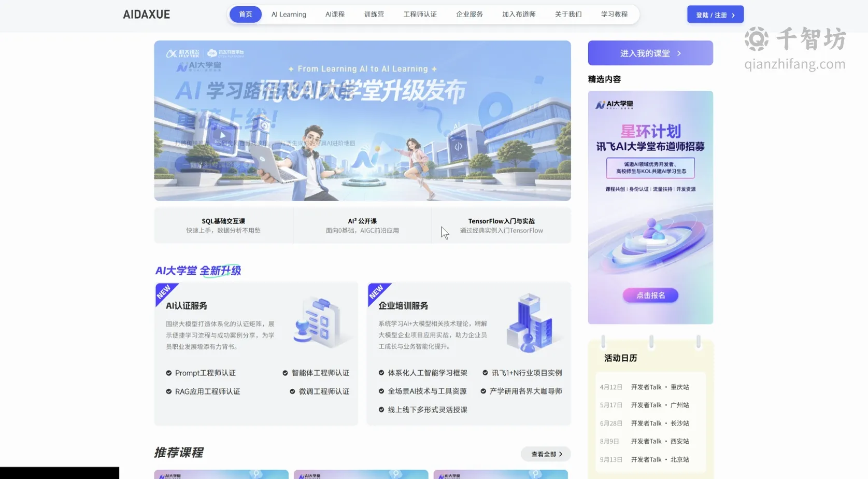Select 智能体工程师认证 item
The image size is (868, 479).
320,373
